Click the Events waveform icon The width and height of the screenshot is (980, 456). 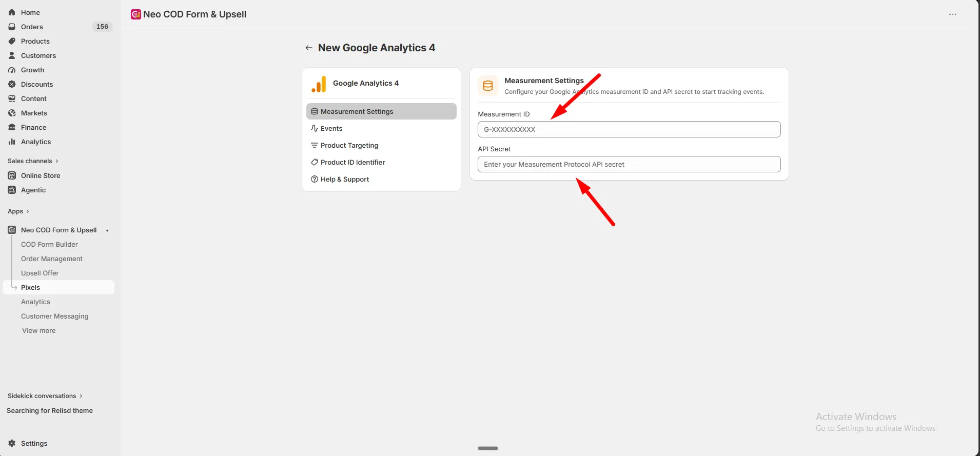click(x=315, y=128)
